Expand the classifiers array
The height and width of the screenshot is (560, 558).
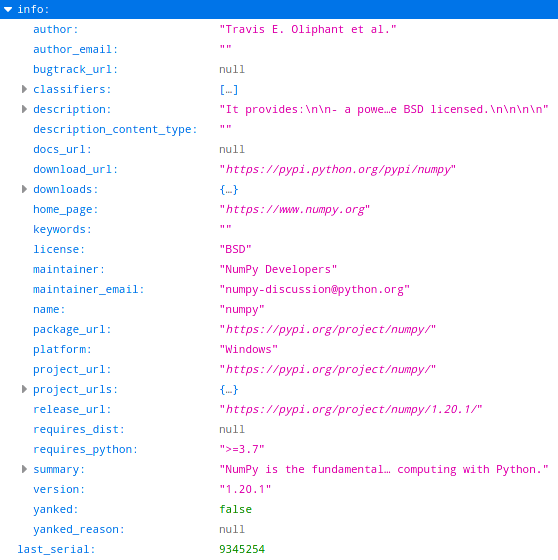click(24, 89)
